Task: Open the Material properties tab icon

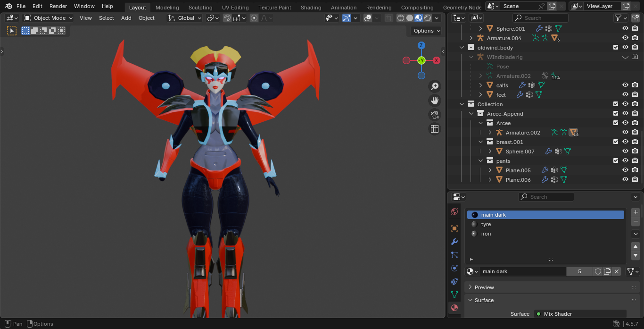Action: [x=454, y=308]
